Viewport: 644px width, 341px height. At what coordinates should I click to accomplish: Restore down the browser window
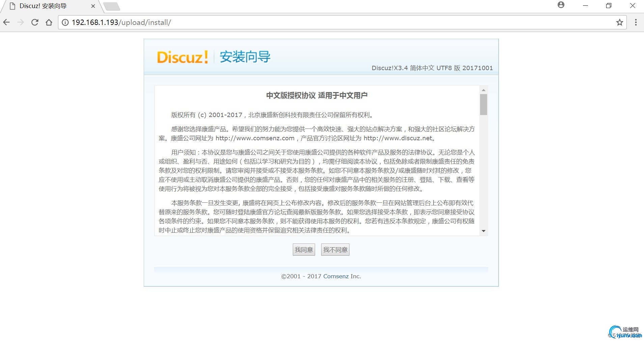point(609,6)
